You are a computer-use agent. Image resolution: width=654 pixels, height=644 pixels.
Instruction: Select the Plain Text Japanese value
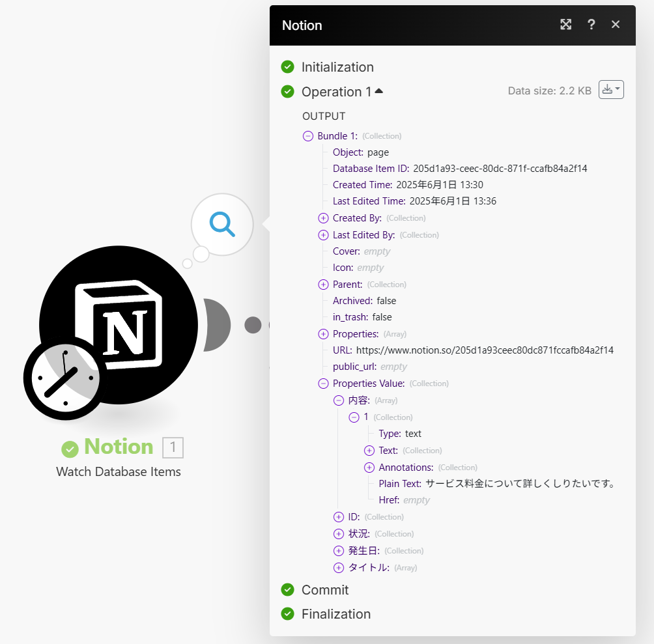pos(520,484)
